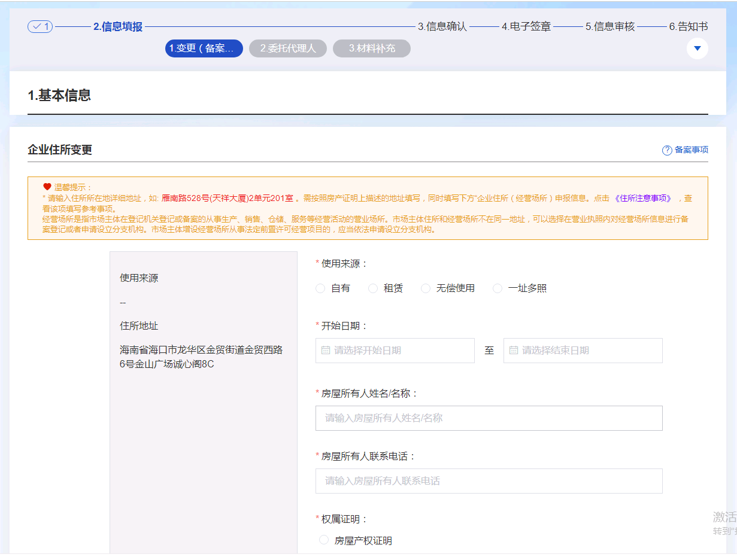Choose the 无偿使用 radio option
This screenshot has width=737, height=560.
[426, 288]
